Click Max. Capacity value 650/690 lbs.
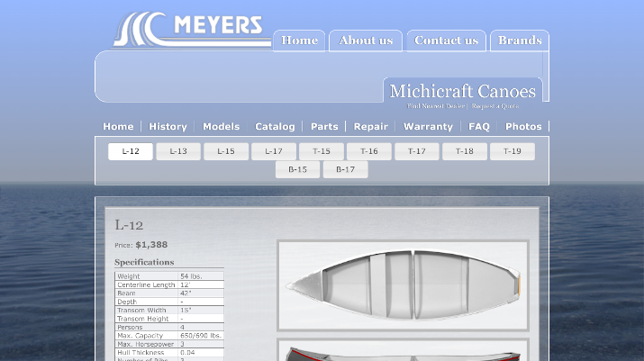 click(201, 336)
